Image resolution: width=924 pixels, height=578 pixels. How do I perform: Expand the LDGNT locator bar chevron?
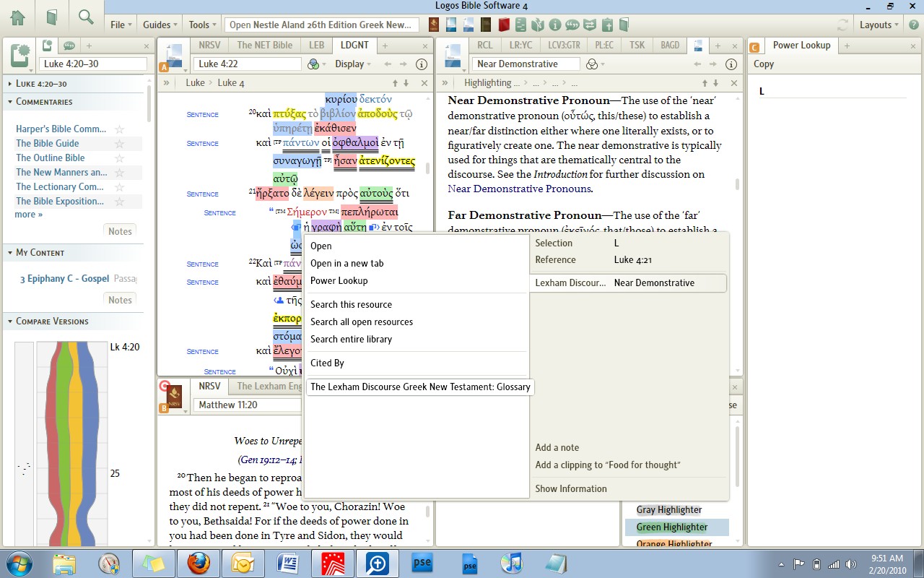click(167, 83)
